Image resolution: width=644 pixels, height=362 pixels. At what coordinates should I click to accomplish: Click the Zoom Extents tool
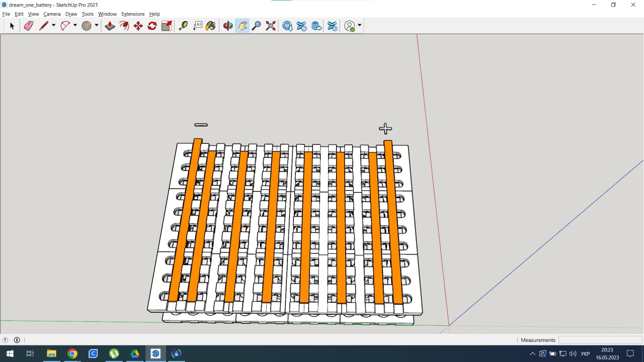click(271, 26)
